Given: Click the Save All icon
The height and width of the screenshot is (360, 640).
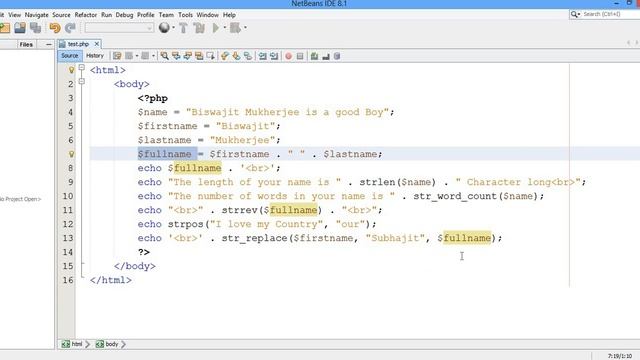Looking at the screenshot, I should [x=36, y=28].
